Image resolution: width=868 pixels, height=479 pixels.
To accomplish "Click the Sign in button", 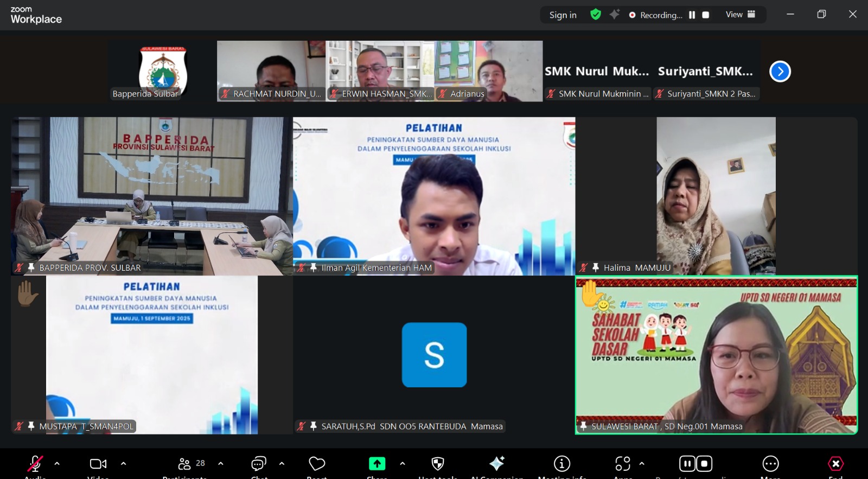I will [x=563, y=15].
